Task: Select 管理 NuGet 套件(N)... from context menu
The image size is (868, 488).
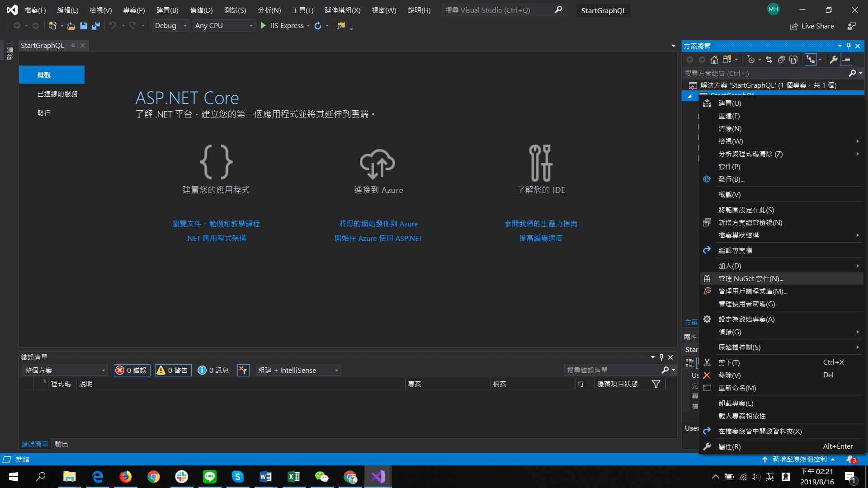Action: click(x=782, y=279)
